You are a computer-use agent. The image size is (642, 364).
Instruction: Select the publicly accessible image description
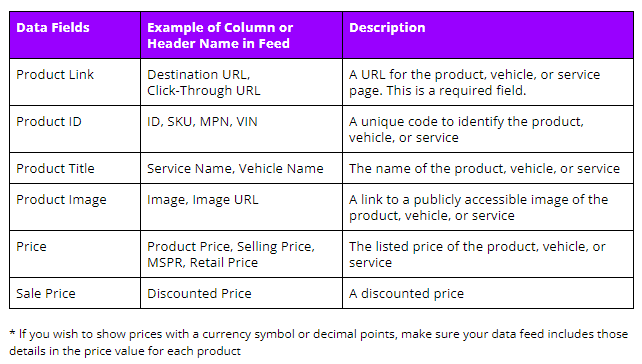tap(478, 208)
